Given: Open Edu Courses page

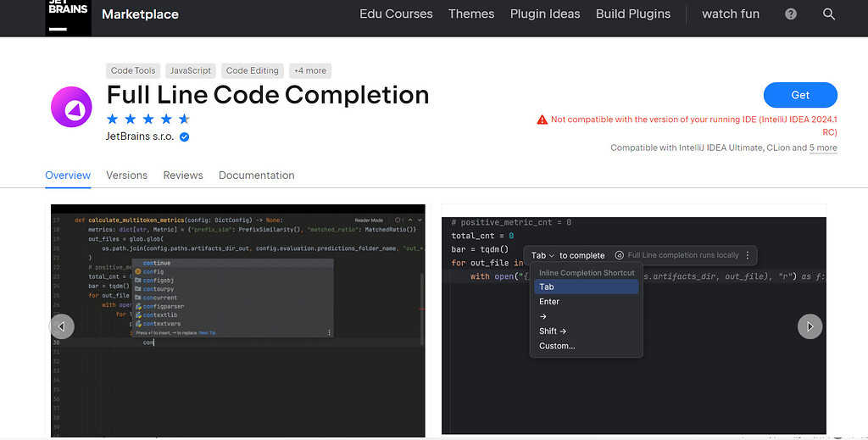Looking at the screenshot, I should pos(396,14).
